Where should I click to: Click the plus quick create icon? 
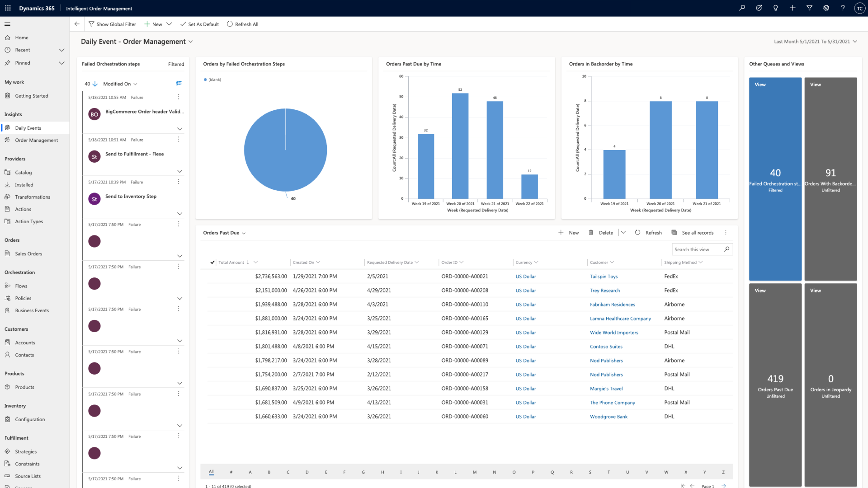pyautogui.click(x=793, y=8)
